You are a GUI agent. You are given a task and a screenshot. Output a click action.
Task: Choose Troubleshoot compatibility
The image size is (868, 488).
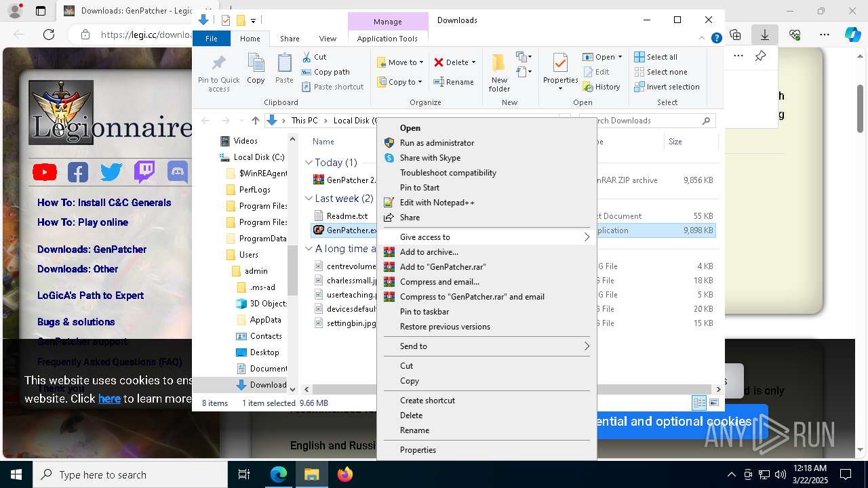(x=486, y=173)
